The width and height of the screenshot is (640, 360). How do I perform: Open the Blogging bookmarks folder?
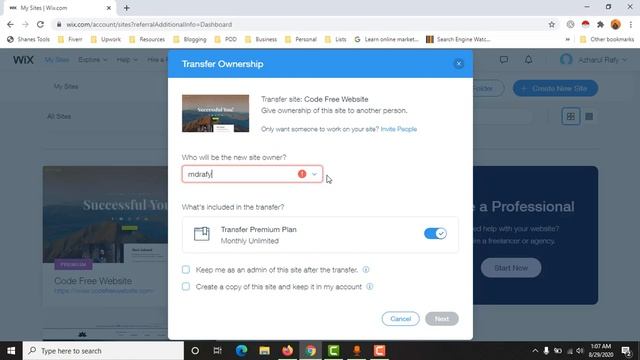coord(190,39)
